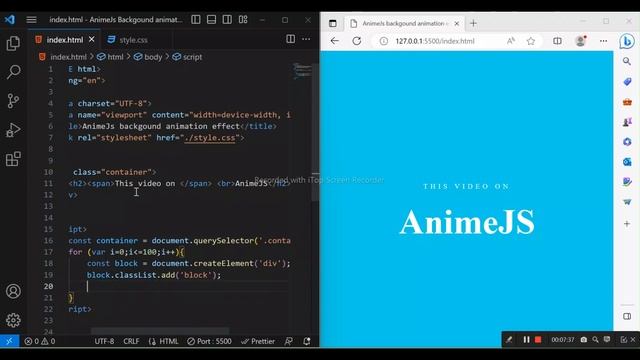Close the index.html editor tab

pyautogui.click(x=92, y=39)
